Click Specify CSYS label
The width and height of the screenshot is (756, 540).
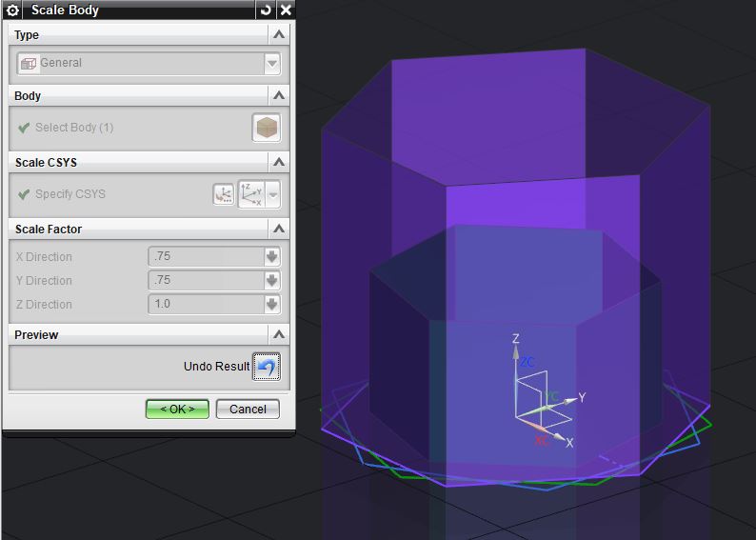coord(70,194)
